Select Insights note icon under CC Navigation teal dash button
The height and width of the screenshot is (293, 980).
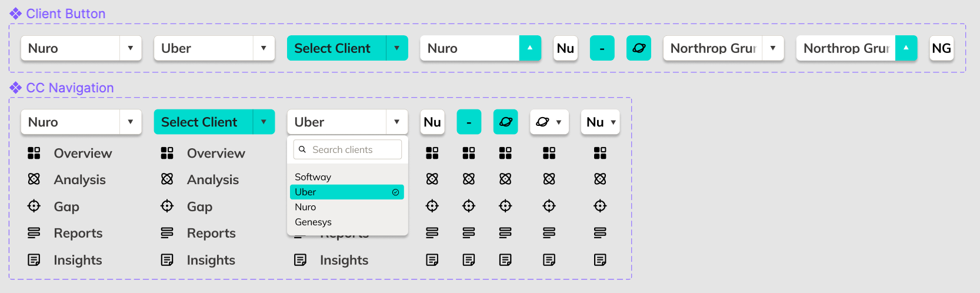tap(469, 259)
